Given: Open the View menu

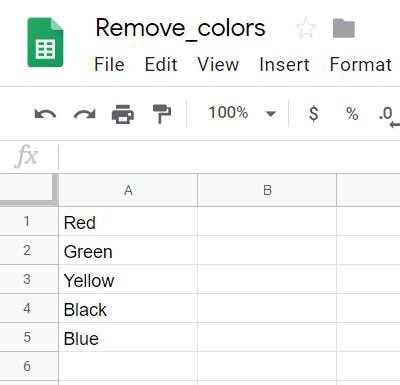Looking at the screenshot, I should [218, 64].
